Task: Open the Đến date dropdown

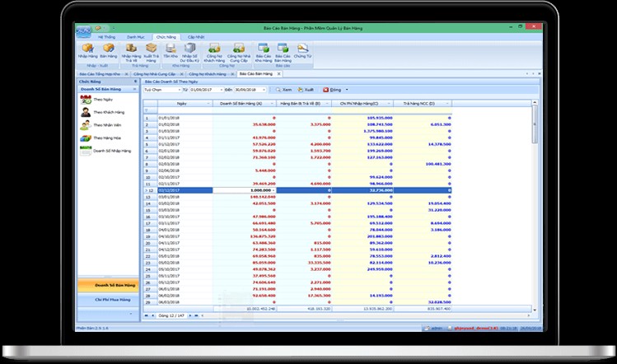Action: click(264, 90)
